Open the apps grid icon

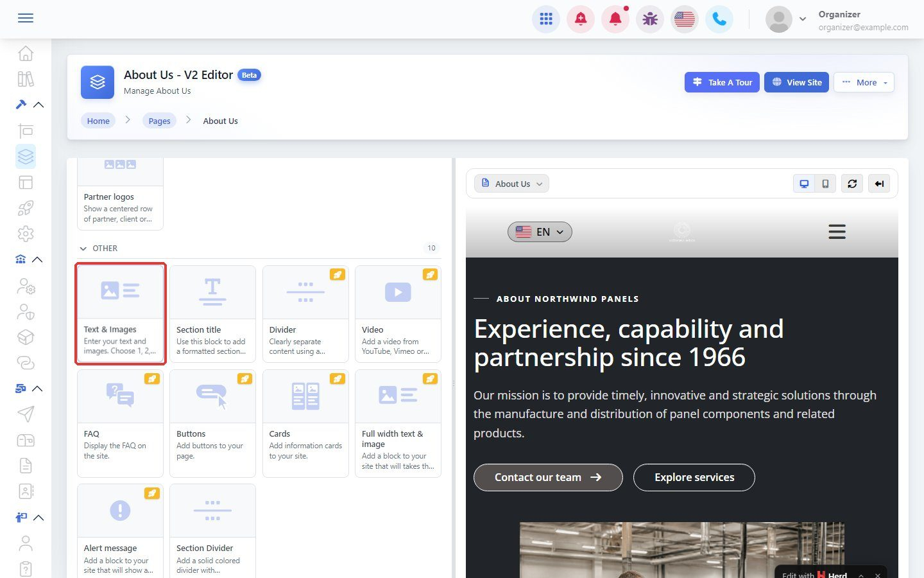(546, 19)
